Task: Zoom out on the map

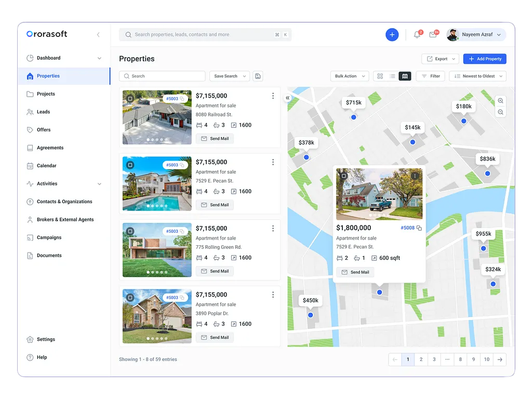Action: [500, 112]
